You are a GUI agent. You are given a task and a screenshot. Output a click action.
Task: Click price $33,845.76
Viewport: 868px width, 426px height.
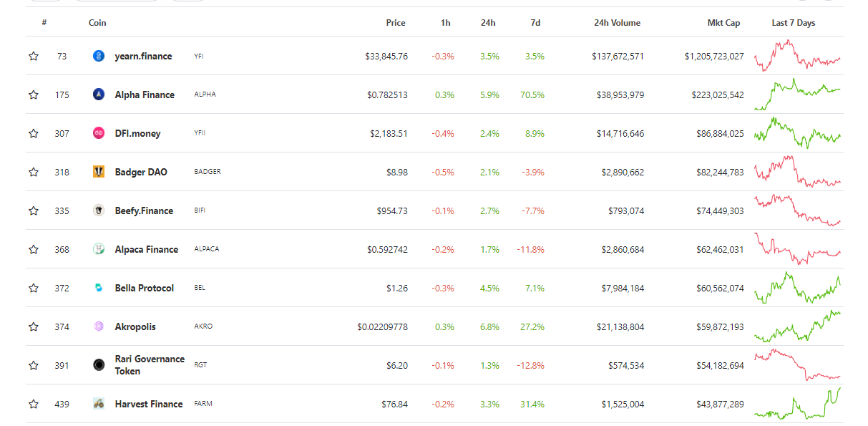click(x=386, y=56)
